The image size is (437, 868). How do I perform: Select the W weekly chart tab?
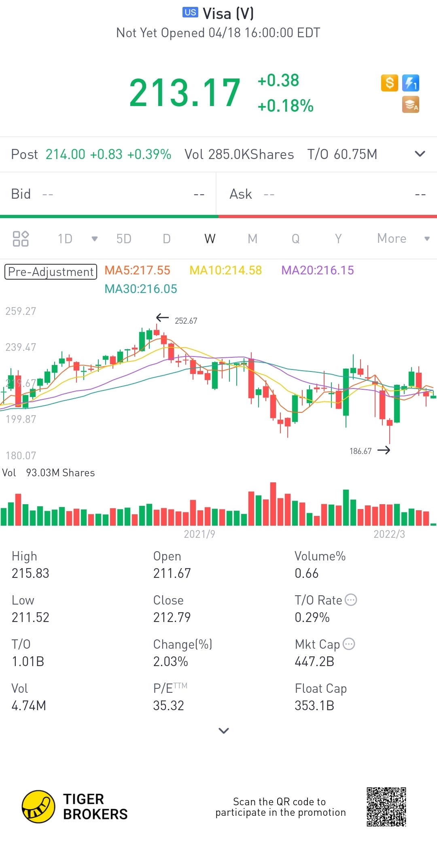pos(210,239)
